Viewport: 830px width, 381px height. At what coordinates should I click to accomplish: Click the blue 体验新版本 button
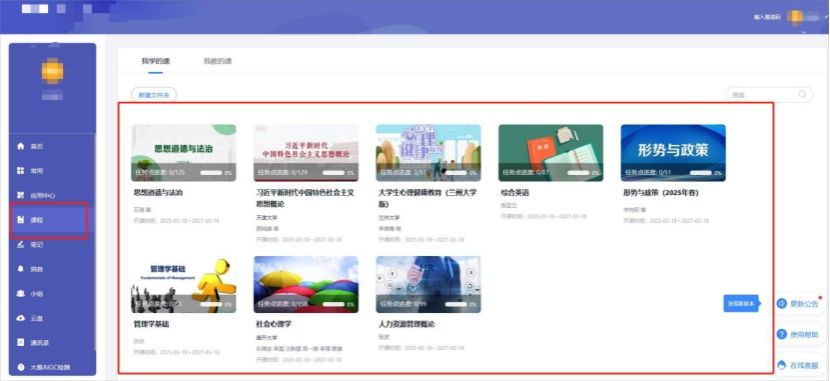tap(741, 304)
